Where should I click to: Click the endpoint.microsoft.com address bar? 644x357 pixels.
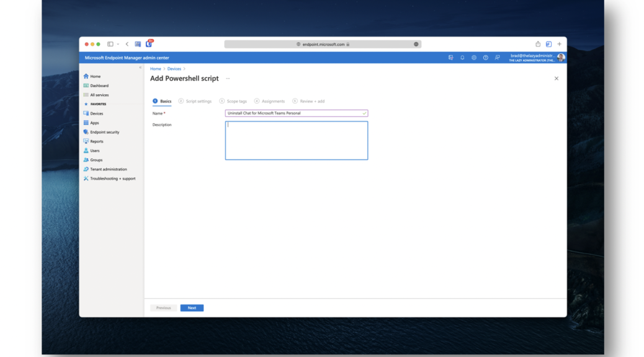(x=323, y=45)
